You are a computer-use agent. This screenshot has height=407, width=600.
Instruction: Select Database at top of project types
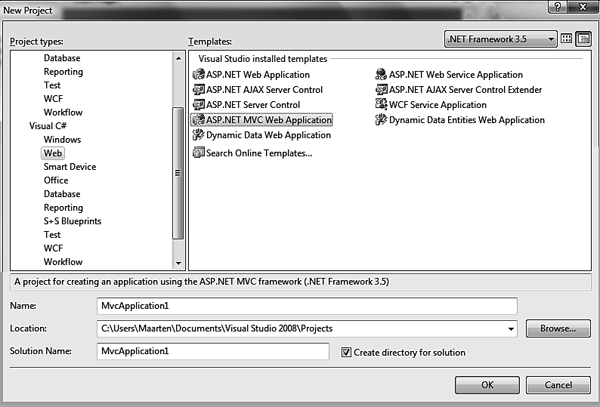tap(62, 58)
